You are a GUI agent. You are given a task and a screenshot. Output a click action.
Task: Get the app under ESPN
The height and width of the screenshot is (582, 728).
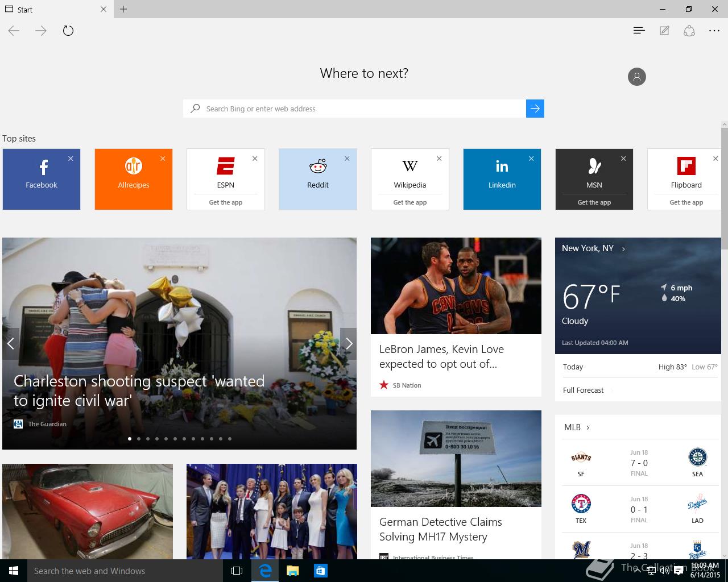coord(226,202)
